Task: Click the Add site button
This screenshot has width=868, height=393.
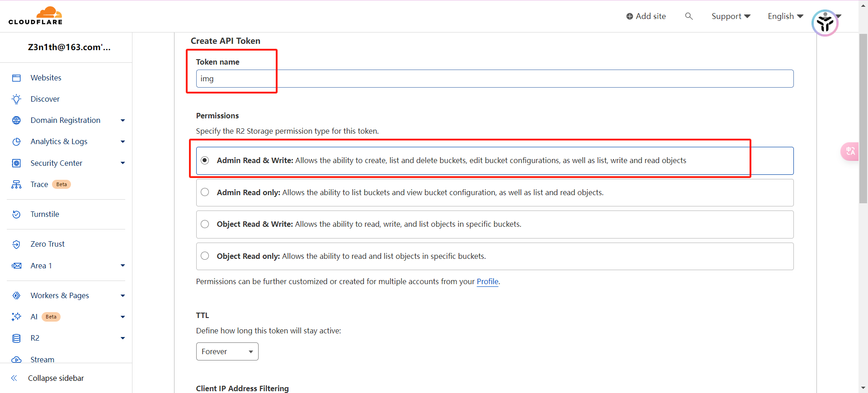Action: point(646,16)
